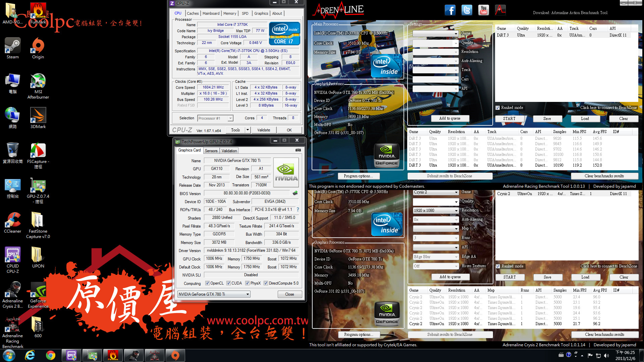Open GeForce Experience shortcut
Viewport: 644px width, 362px height.
tap(38, 295)
